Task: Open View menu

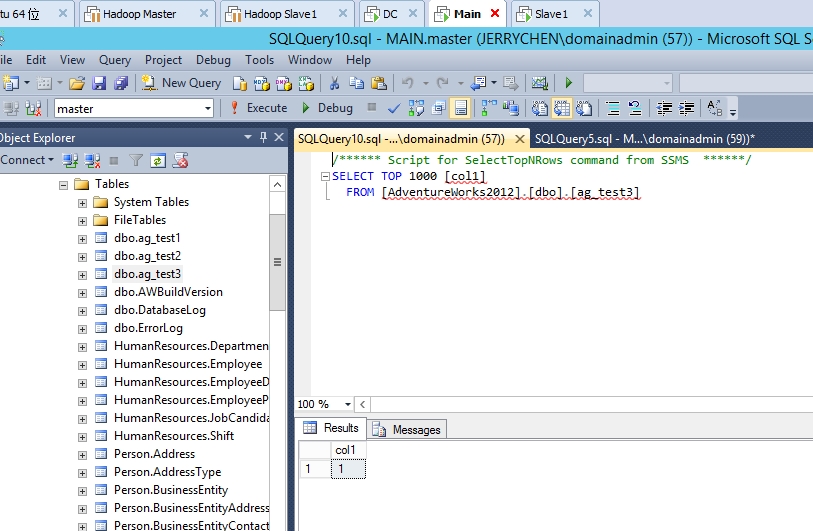Action: pos(72,60)
